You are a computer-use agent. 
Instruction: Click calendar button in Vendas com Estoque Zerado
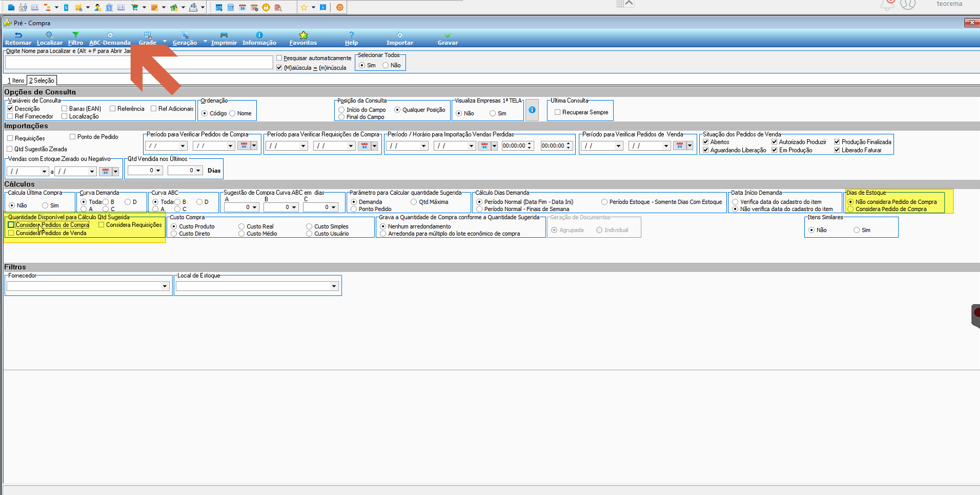pyautogui.click(x=106, y=171)
